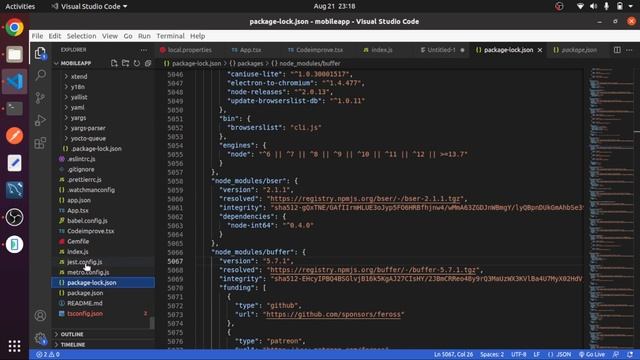Image resolution: width=640 pixels, height=360 pixels.
Task: Show applications grid in dock
Action: click(14, 346)
